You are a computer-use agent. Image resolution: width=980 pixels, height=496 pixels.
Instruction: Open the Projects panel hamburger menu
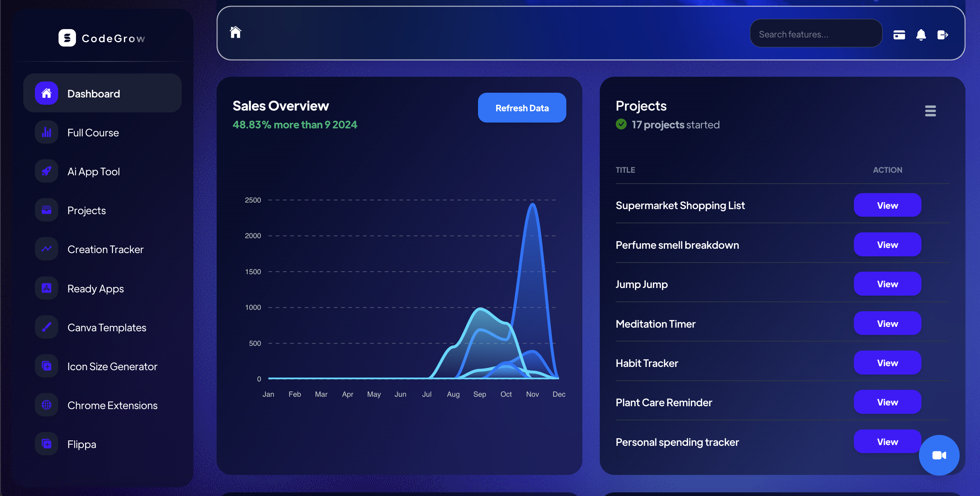point(930,111)
